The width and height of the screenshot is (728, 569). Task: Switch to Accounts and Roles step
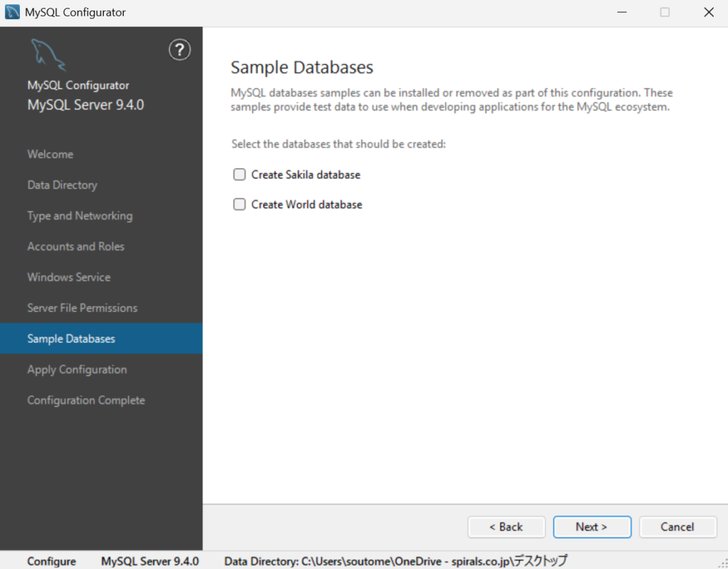tap(75, 246)
